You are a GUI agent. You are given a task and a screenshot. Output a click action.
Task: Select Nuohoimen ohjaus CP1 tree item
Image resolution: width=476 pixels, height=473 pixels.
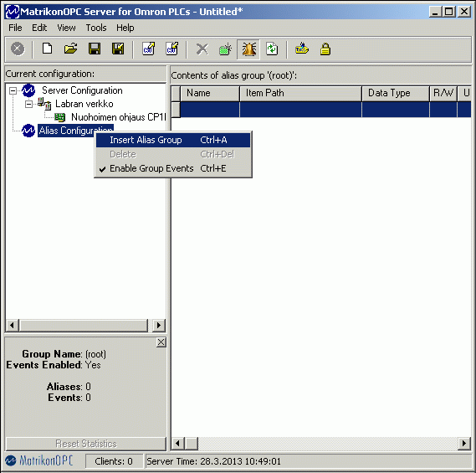tap(119, 117)
